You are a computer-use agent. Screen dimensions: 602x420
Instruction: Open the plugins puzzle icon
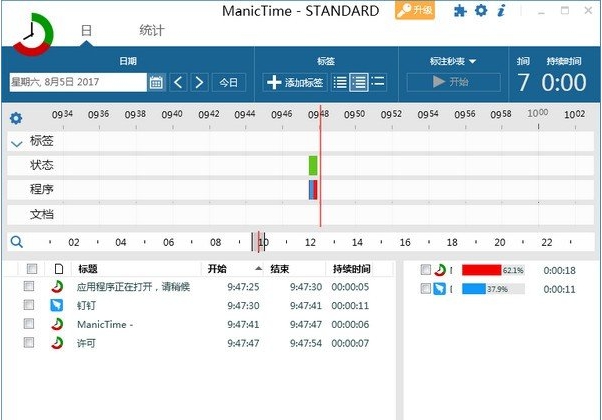[460, 10]
